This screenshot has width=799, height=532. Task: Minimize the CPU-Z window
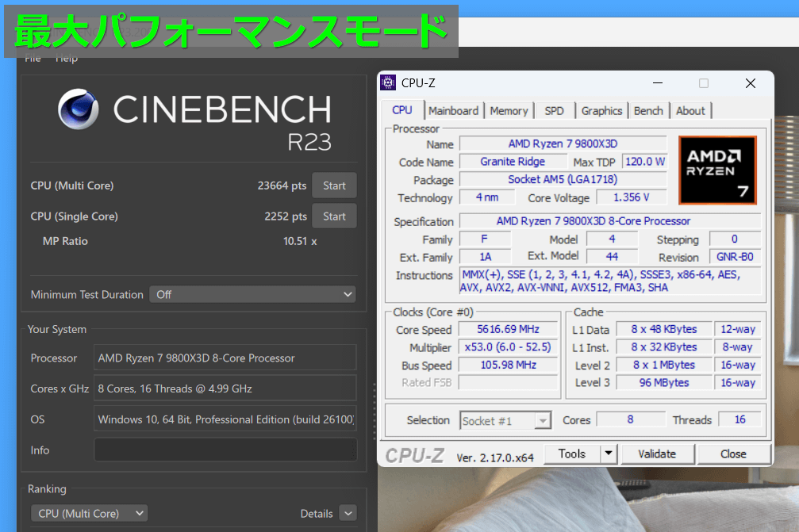pyautogui.click(x=658, y=83)
